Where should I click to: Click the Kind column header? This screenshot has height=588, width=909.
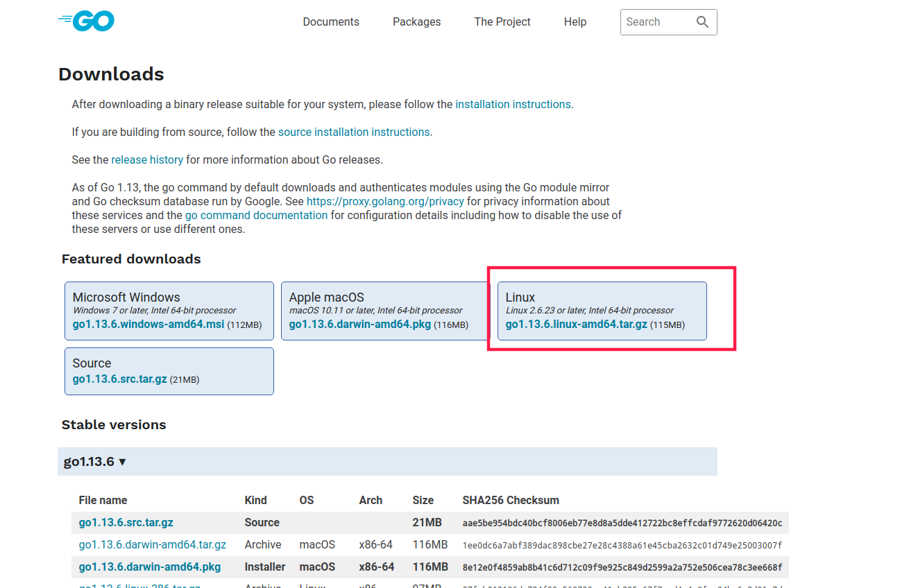click(x=255, y=500)
